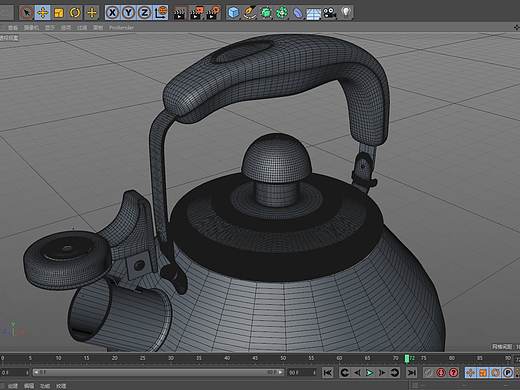Click left arrow of preview range slider

[x=36, y=372]
